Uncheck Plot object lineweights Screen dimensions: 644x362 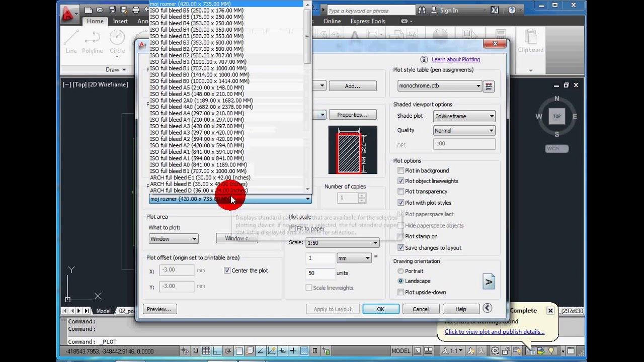(x=401, y=181)
